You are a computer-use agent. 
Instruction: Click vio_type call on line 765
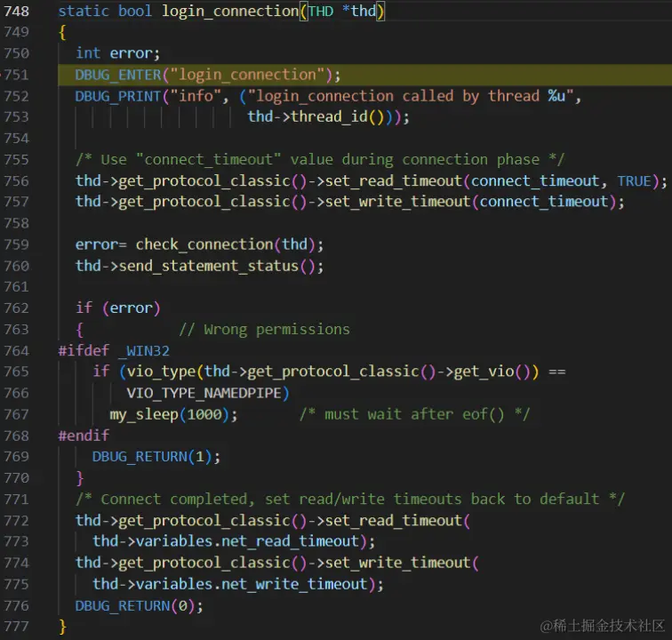pyautogui.click(x=161, y=372)
